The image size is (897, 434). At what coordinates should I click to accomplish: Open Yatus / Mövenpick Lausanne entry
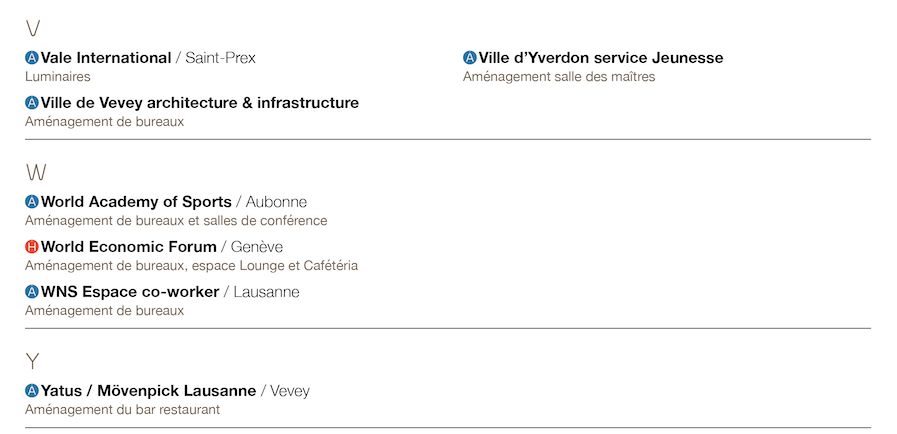[x=148, y=391]
